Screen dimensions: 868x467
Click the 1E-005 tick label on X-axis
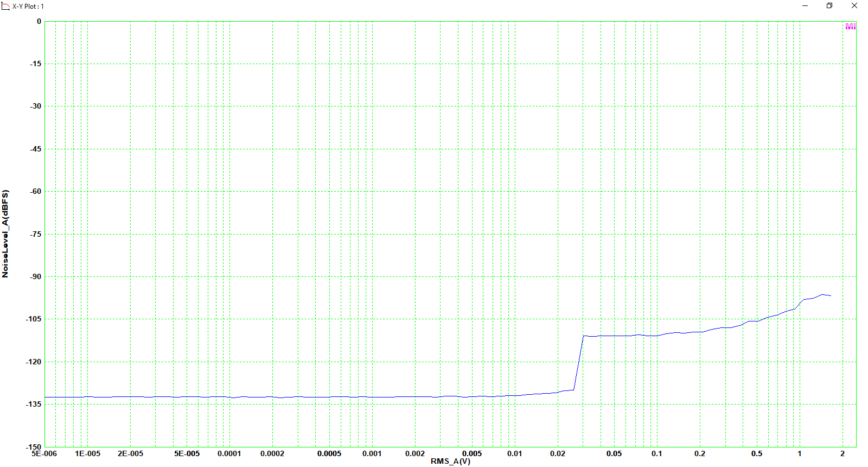(88, 453)
